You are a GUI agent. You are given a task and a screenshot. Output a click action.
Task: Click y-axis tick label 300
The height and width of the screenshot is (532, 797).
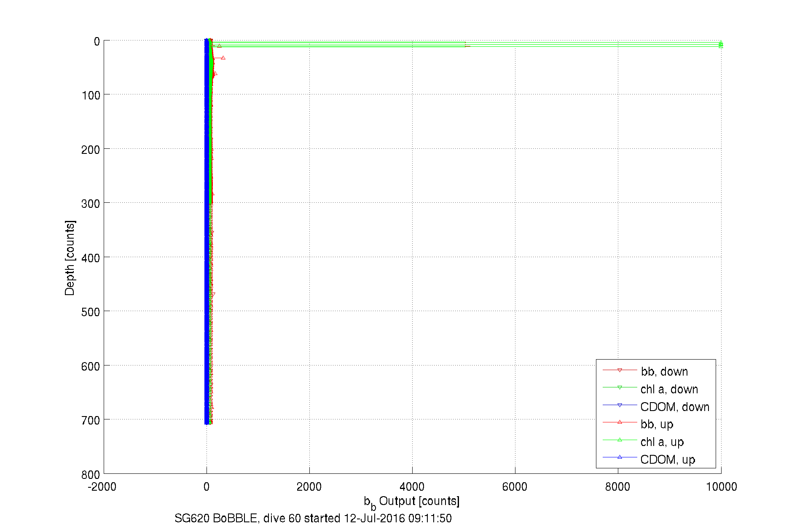click(91, 204)
